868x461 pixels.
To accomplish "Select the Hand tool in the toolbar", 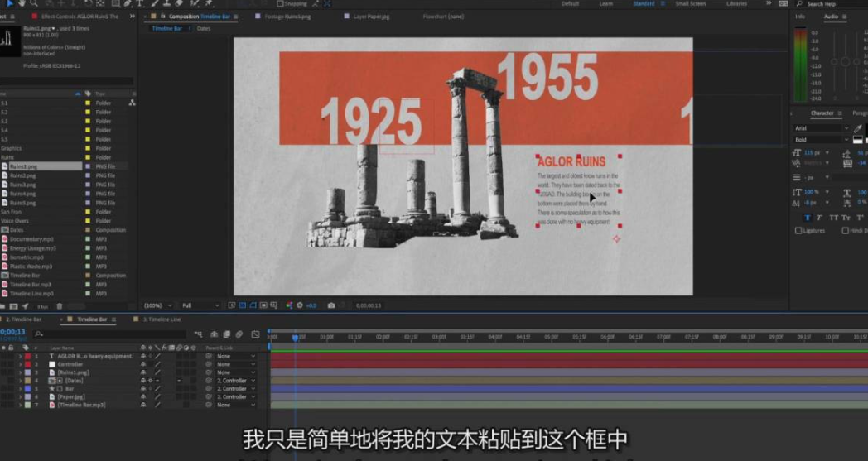I will pyautogui.click(x=22, y=3).
